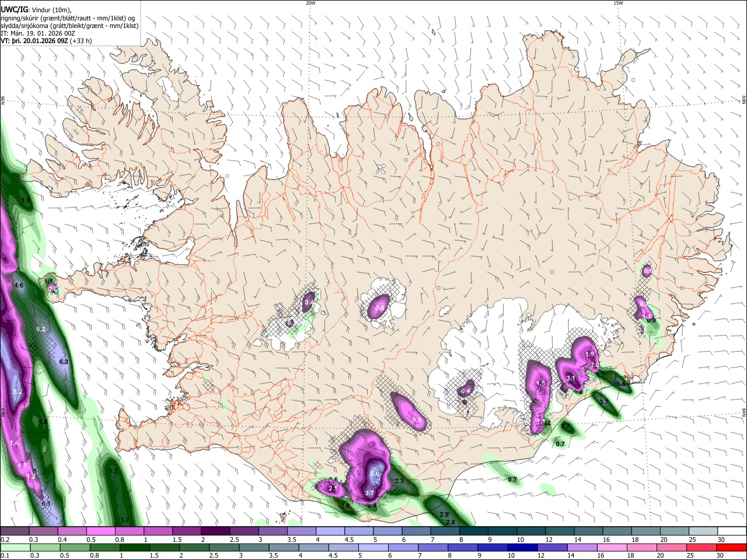Image resolution: width=747 pixels, height=560 pixels.
Task: Click the 3.6 value on the southeast coast
Action: tap(621, 383)
